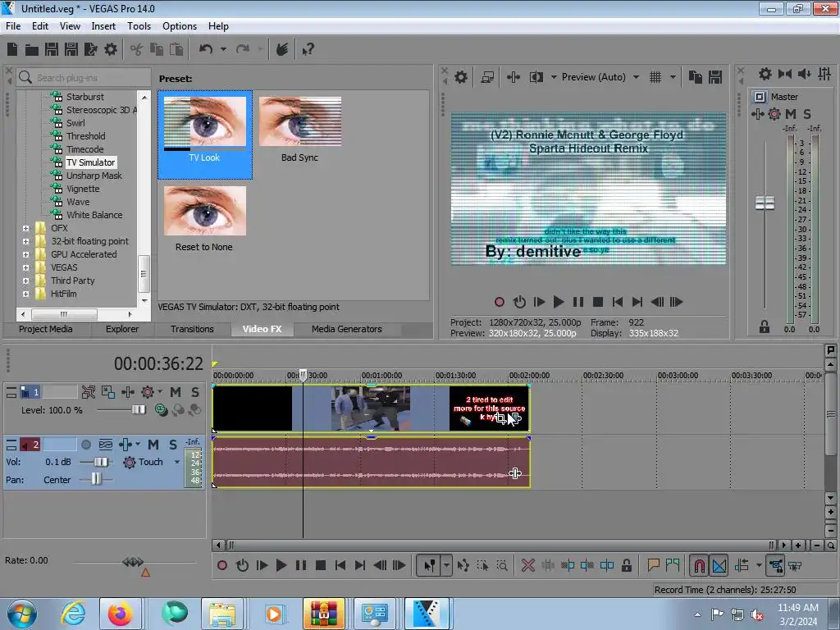Open Master bus audio properties gear icon
Viewport: 840px width, 630px height.
[765, 74]
